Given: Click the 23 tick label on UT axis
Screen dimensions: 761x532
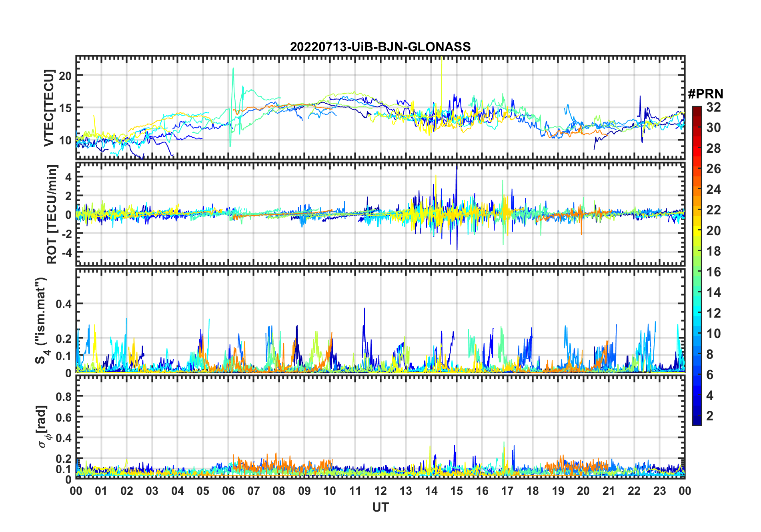Looking at the screenshot, I should (659, 491).
